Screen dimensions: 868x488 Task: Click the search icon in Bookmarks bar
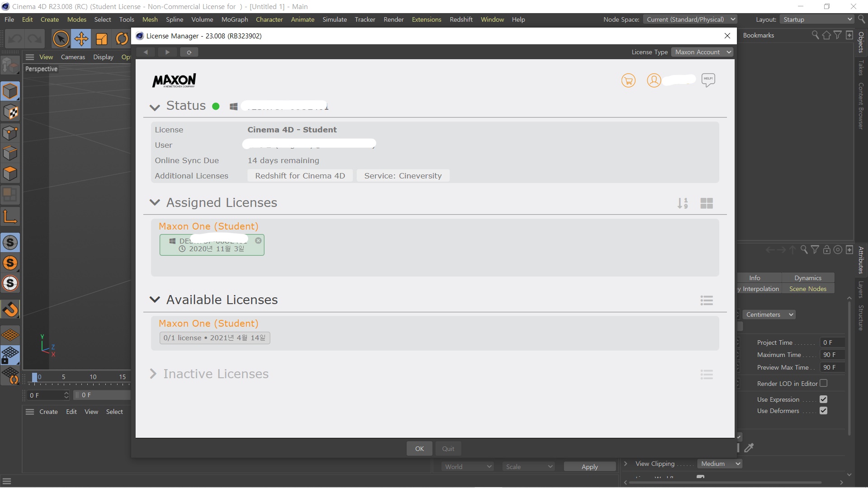click(x=815, y=35)
